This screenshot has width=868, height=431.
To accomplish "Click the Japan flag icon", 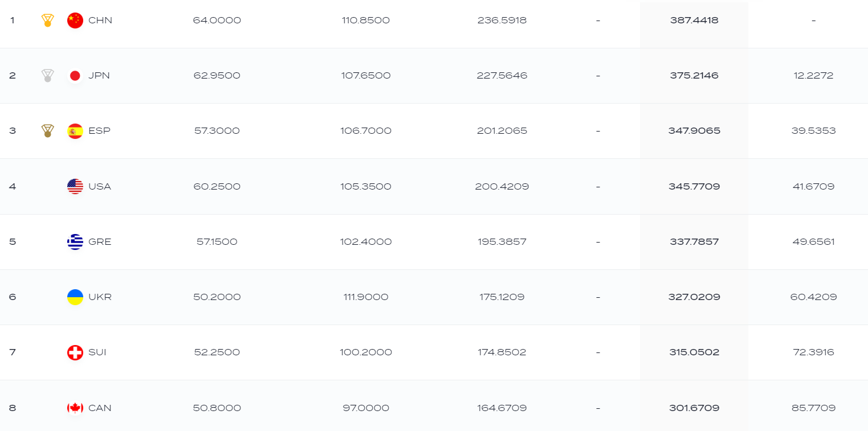I will [75, 76].
